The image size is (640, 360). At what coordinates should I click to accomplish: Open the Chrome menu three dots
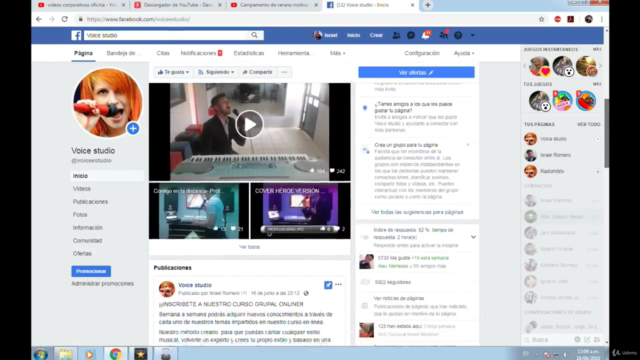point(602,19)
